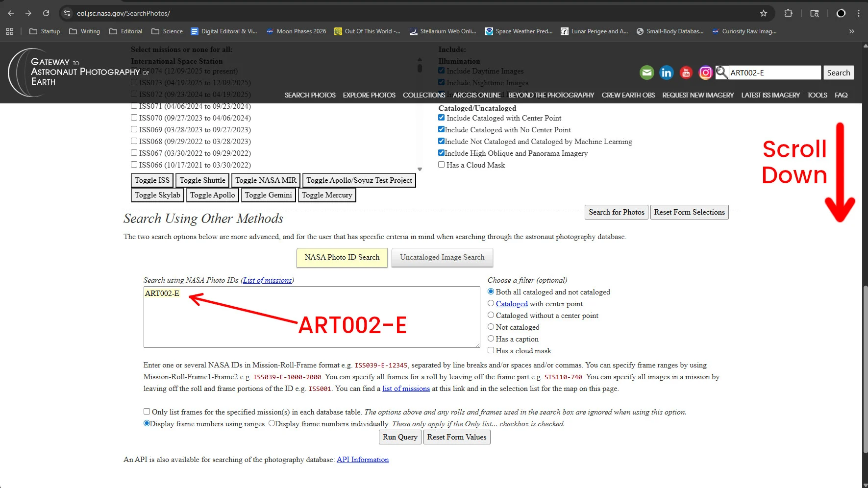
Task: Open the API Information link
Action: click(x=363, y=460)
